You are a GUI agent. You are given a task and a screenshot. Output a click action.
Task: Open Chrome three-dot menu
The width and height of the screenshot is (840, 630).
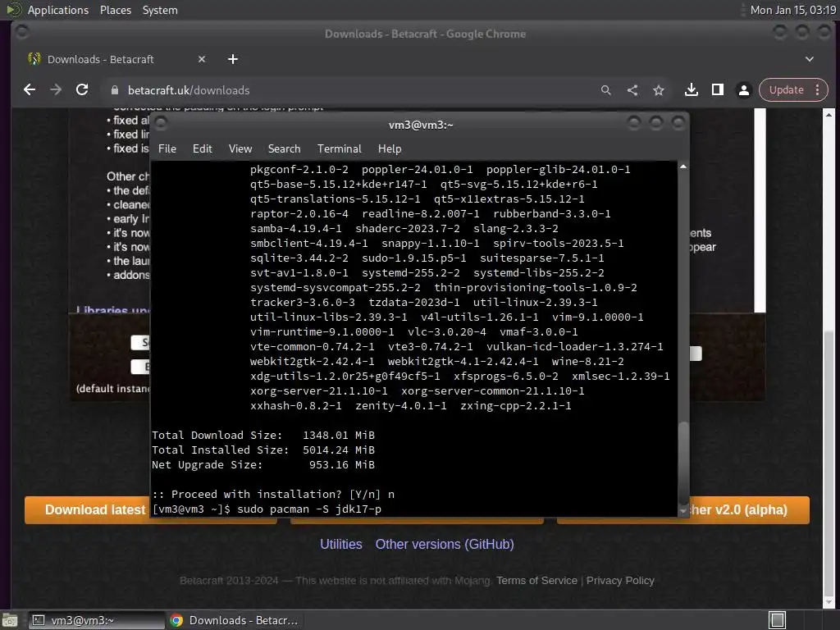(x=818, y=90)
